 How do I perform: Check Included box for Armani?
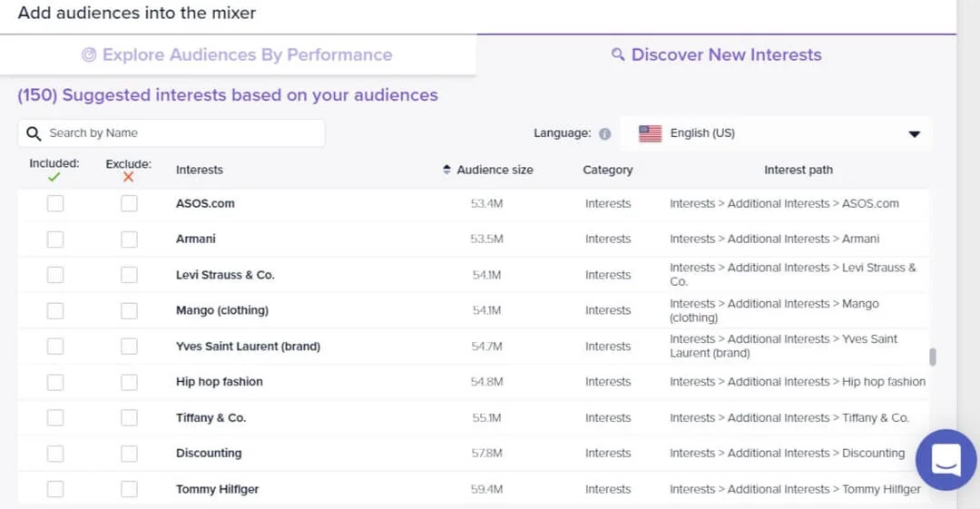click(55, 239)
